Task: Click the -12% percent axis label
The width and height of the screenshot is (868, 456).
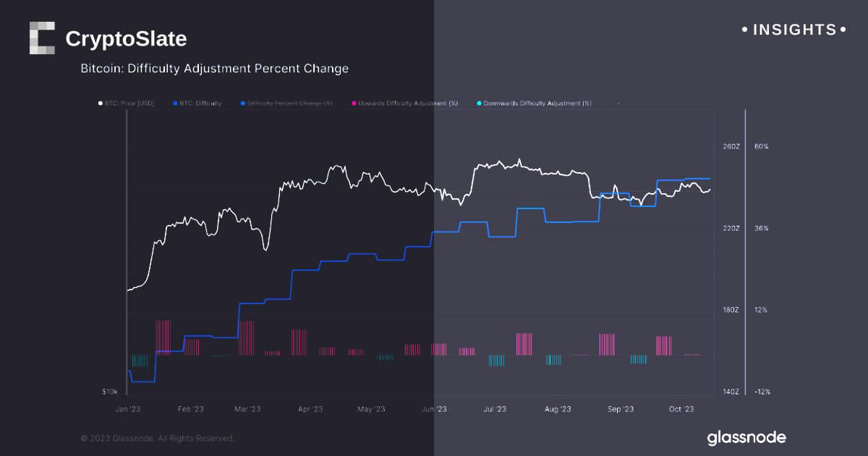Action: click(762, 392)
